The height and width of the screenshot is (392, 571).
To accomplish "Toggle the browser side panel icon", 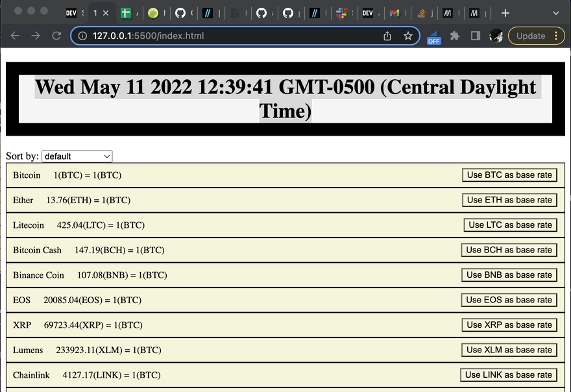I will pyautogui.click(x=475, y=36).
